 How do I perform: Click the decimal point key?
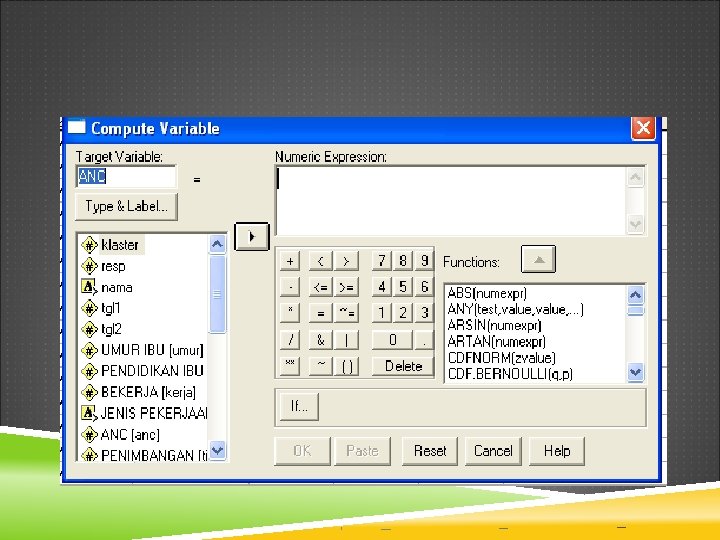click(x=424, y=340)
